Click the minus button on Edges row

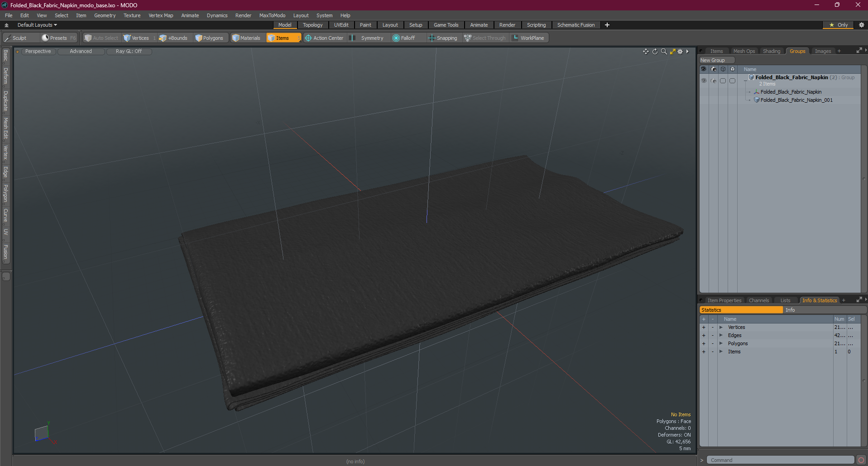[713, 335]
